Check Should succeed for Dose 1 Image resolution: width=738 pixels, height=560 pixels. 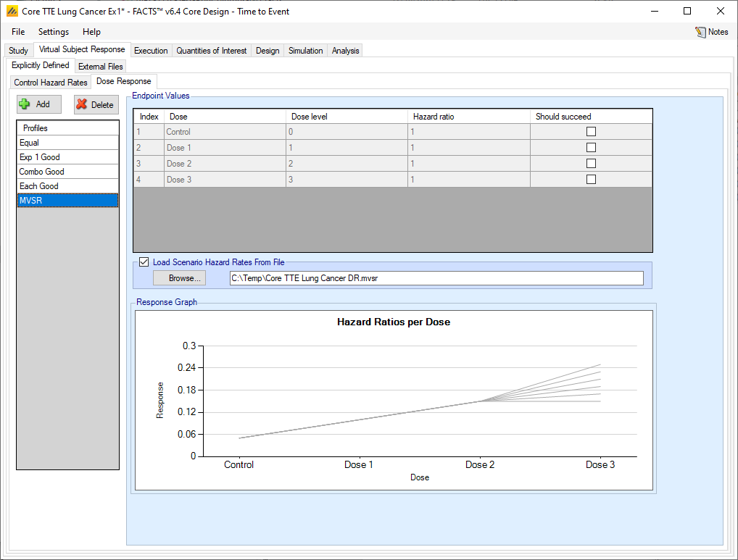pos(591,148)
